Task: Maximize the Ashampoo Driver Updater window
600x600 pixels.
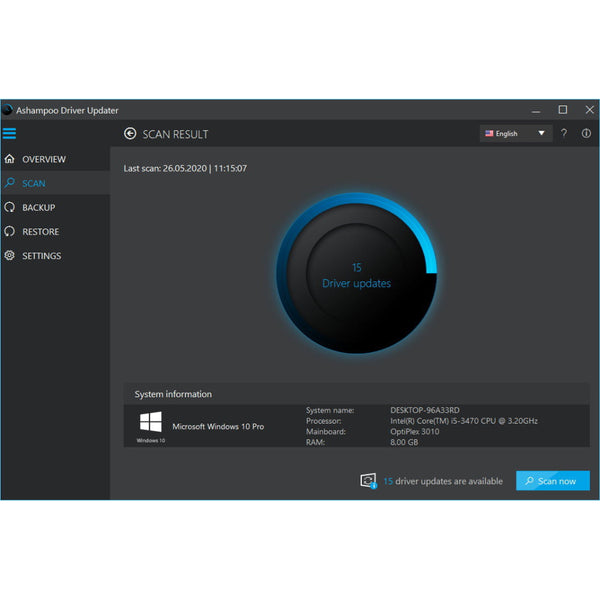Action: [562, 110]
